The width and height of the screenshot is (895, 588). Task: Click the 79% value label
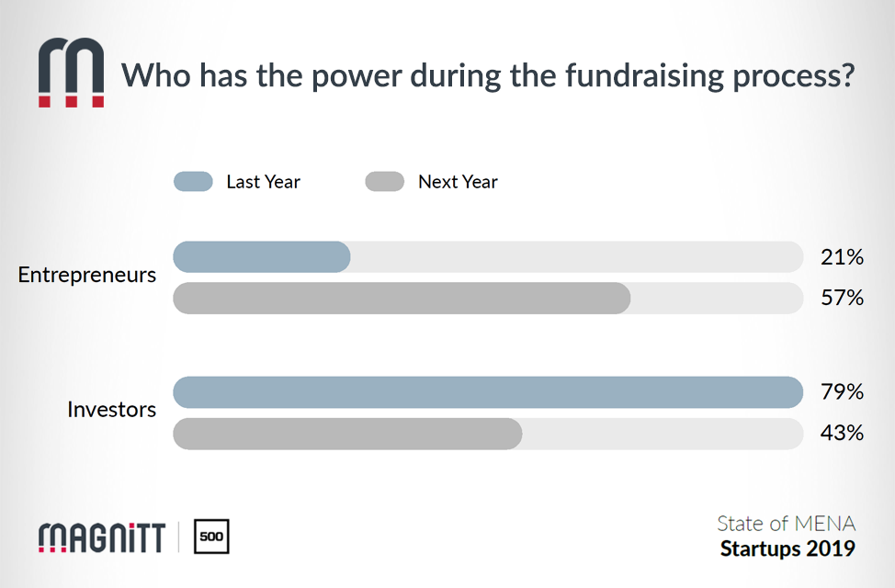coord(842,392)
